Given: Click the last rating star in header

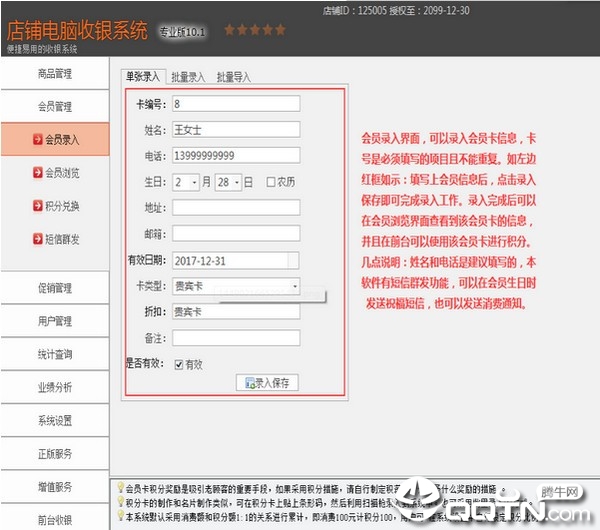Looking at the screenshot, I should (280, 29).
